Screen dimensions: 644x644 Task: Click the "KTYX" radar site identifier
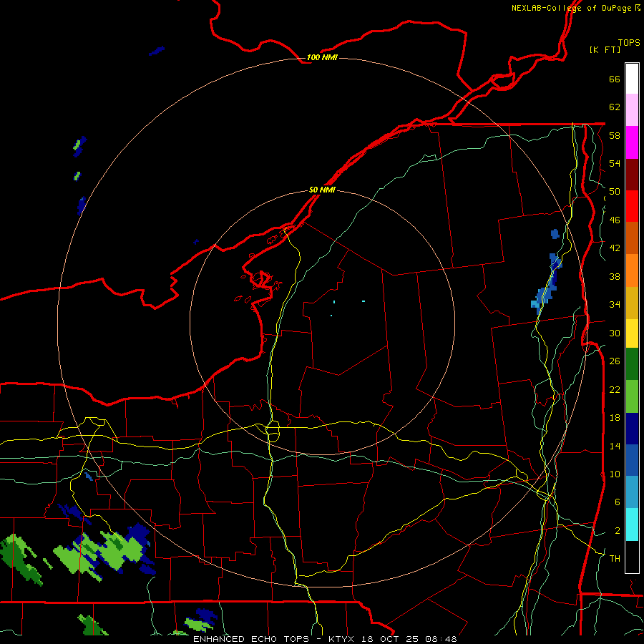click(341, 639)
